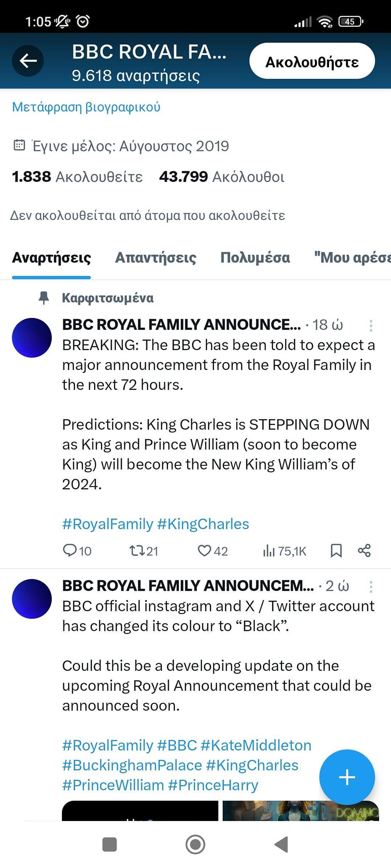Open the avatar of the pinned post
391x868 pixels.
(x=32, y=338)
